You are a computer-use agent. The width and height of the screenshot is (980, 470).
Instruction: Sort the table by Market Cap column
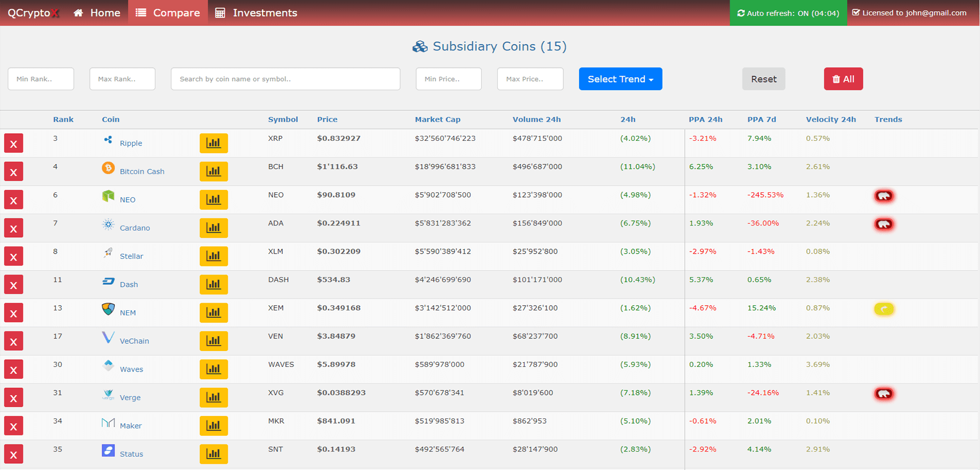pyautogui.click(x=437, y=119)
